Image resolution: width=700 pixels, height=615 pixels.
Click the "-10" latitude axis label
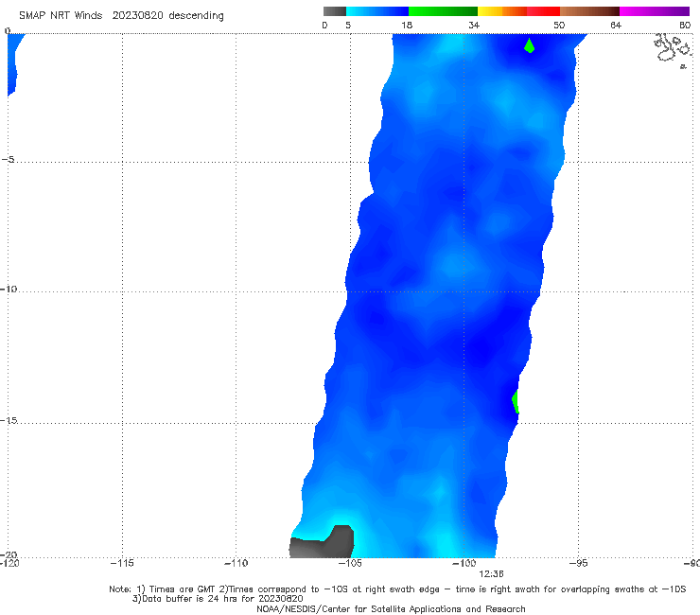[9, 289]
